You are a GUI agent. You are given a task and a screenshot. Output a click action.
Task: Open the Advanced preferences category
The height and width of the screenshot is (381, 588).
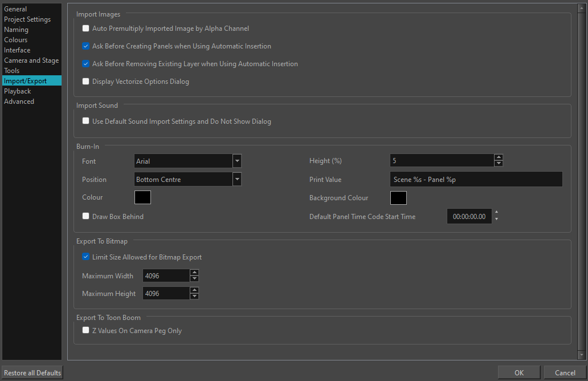tap(32, 102)
